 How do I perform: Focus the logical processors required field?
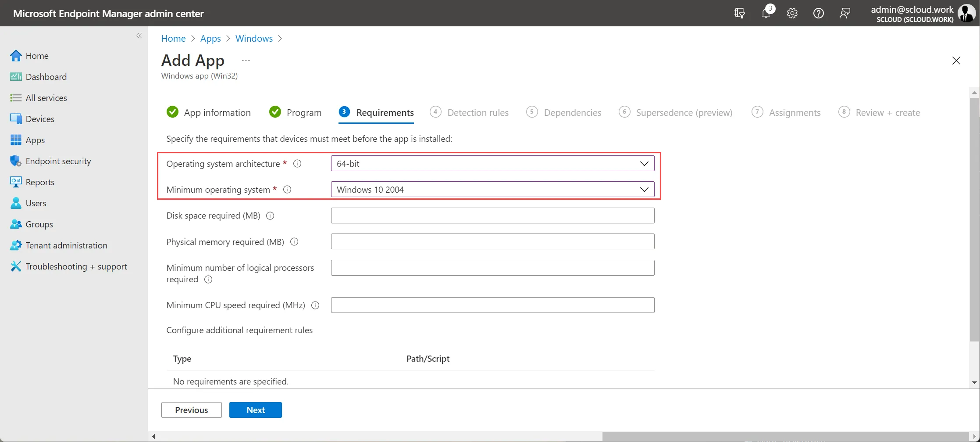(492, 268)
